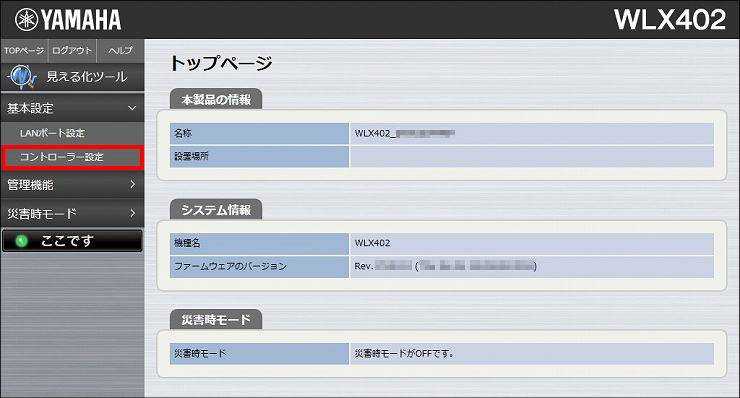
Task: Open the 見える化ツール icon
Action: (21, 76)
